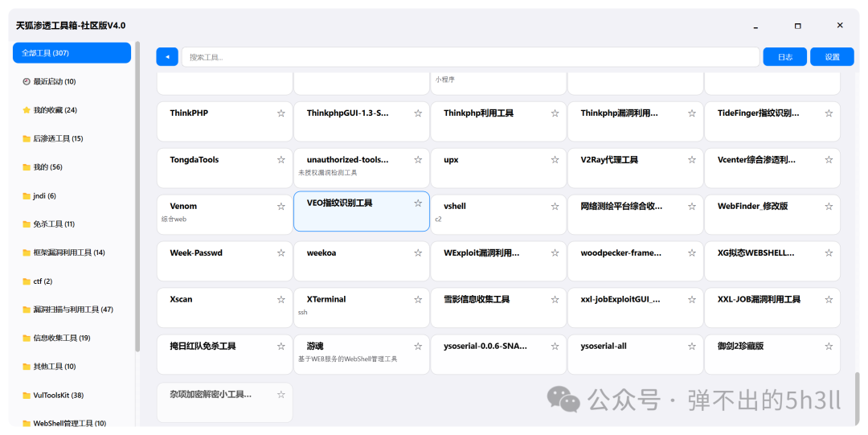This screenshot has width=868, height=435.
Task: Click star icon on WebFinder_修改版
Action: (x=829, y=207)
